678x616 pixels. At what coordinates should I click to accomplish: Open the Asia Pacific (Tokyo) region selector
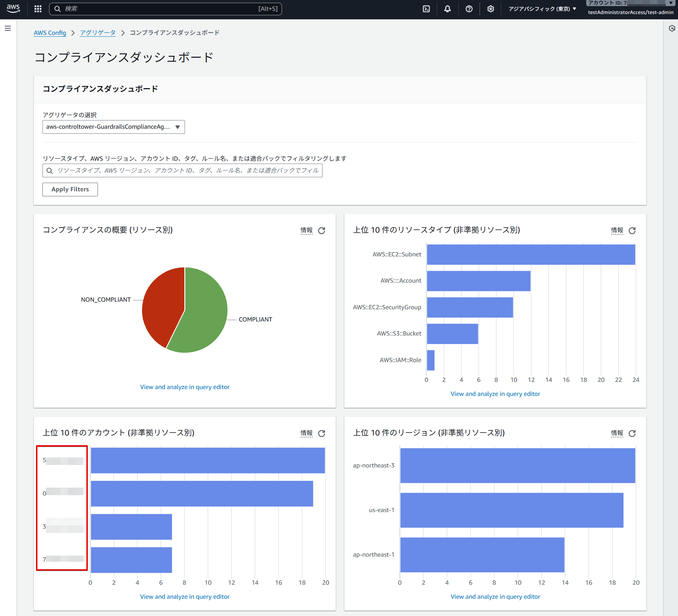(542, 9)
